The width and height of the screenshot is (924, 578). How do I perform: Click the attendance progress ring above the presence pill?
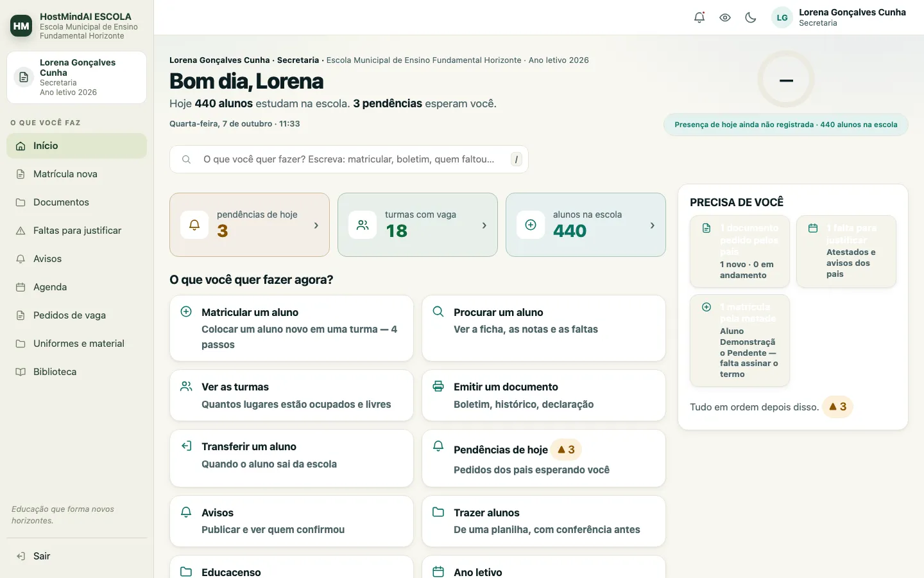coord(786,80)
